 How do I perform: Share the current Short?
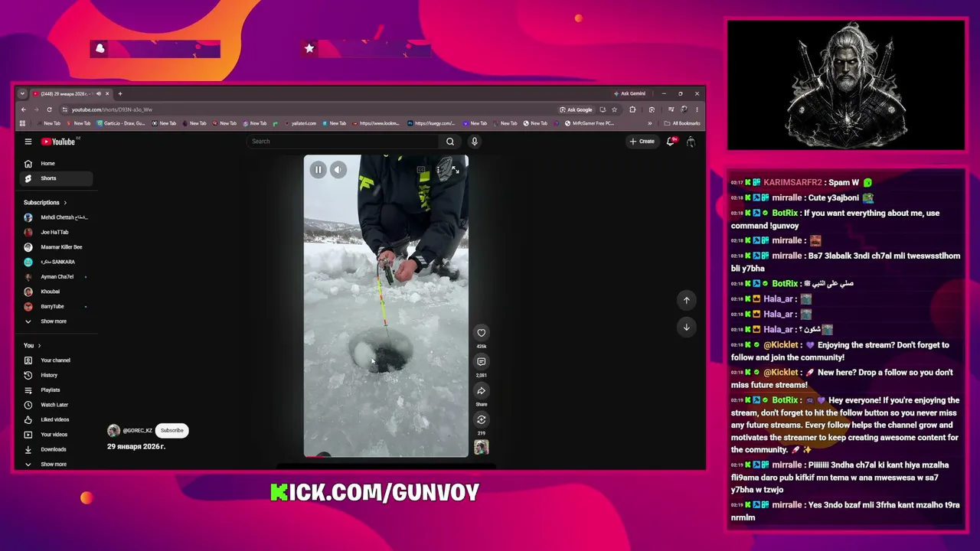tap(482, 390)
